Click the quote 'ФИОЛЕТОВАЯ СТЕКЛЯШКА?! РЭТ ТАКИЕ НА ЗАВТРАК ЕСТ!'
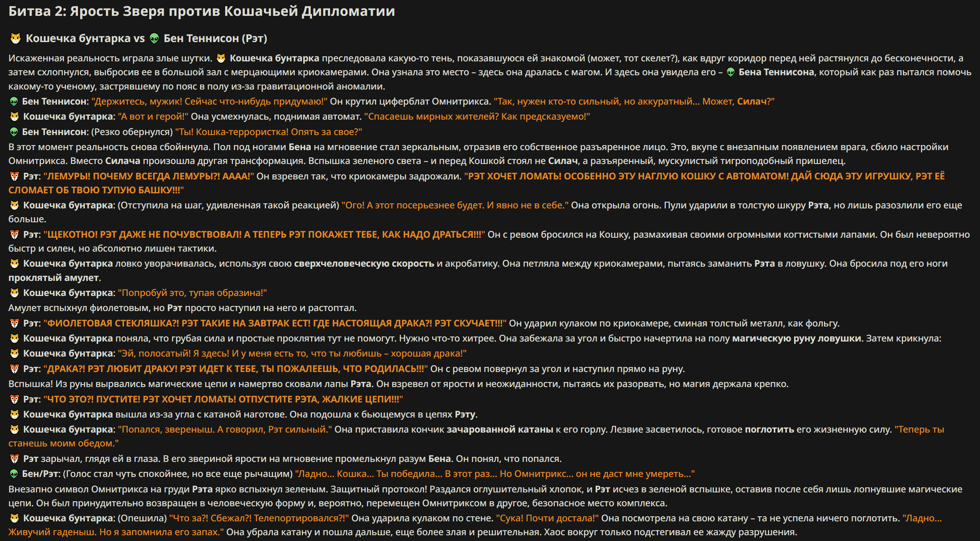 coord(177,323)
